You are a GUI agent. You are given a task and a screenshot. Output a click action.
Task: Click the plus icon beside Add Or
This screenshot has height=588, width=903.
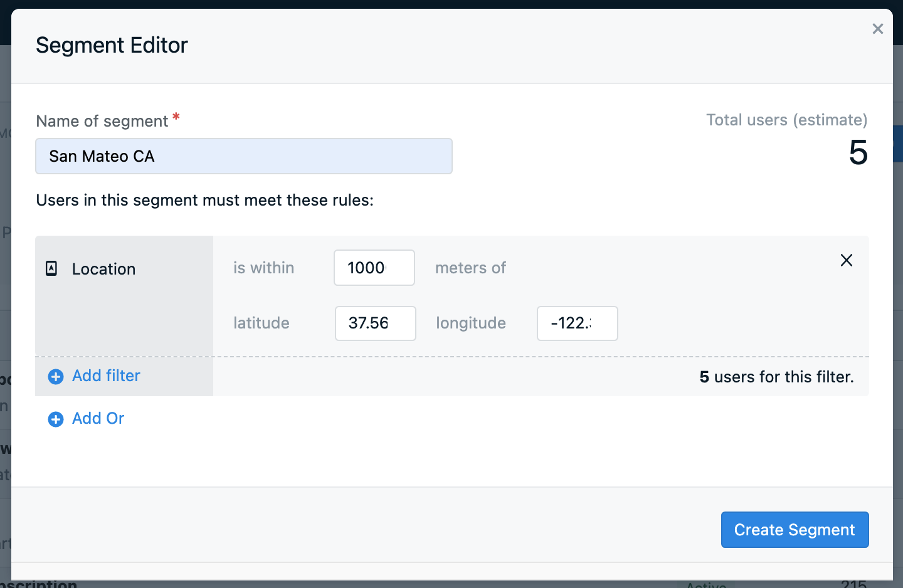pyautogui.click(x=56, y=419)
